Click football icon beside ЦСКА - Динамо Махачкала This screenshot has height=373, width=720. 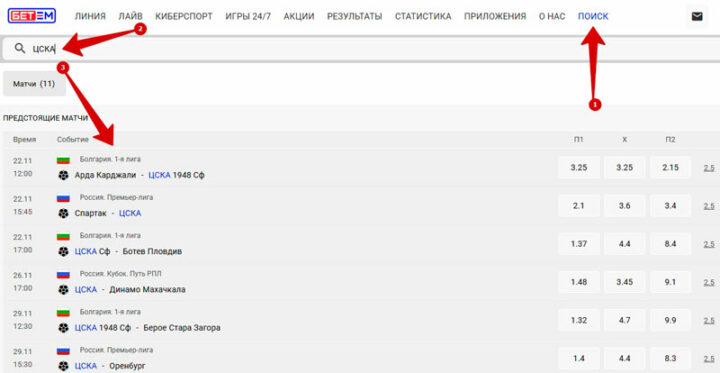click(63, 289)
